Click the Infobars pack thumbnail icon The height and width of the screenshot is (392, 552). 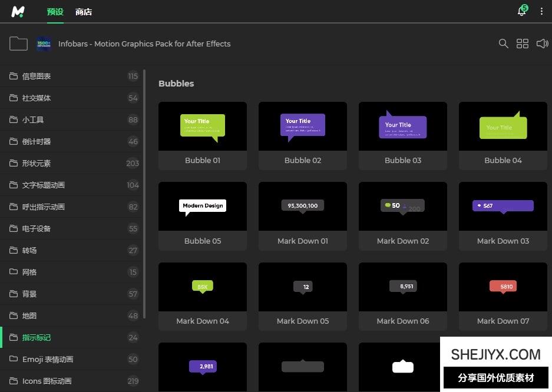[x=44, y=44]
